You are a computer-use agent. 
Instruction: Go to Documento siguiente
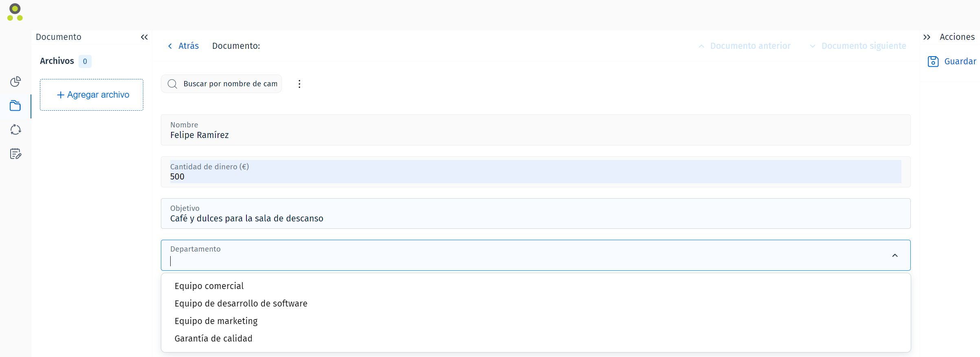click(x=864, y=46)
